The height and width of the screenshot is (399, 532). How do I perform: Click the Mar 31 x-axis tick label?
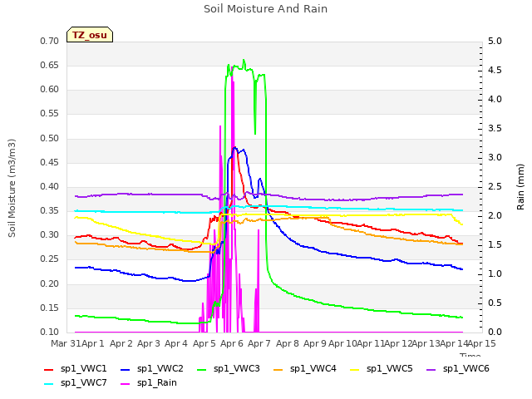pyautogui.click(x=66, y=343)
